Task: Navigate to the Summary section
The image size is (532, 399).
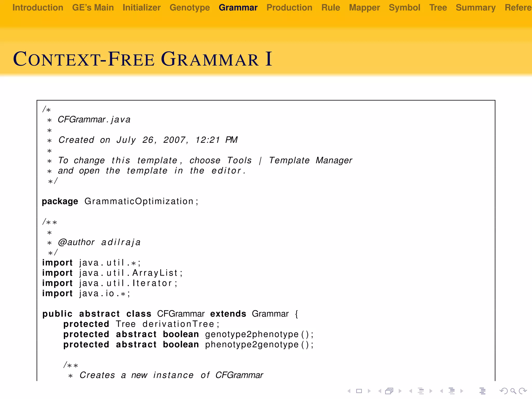Action: click(476, 8)
